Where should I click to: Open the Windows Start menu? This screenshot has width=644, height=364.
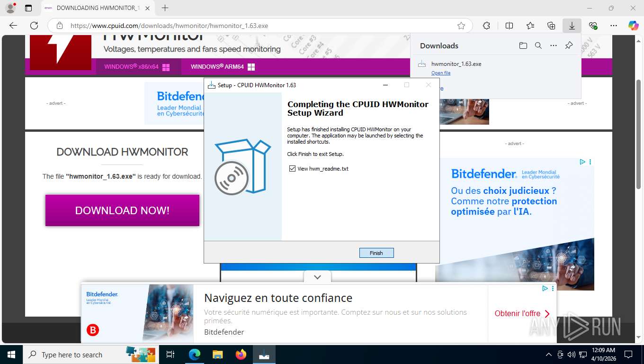(x=11, y=355)
